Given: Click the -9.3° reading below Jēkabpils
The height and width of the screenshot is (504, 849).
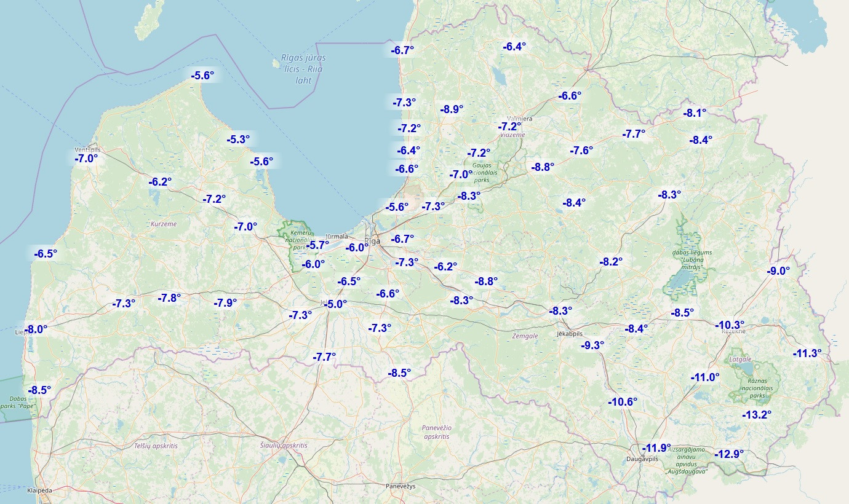Looking at the screenshot, I should 592,345.
